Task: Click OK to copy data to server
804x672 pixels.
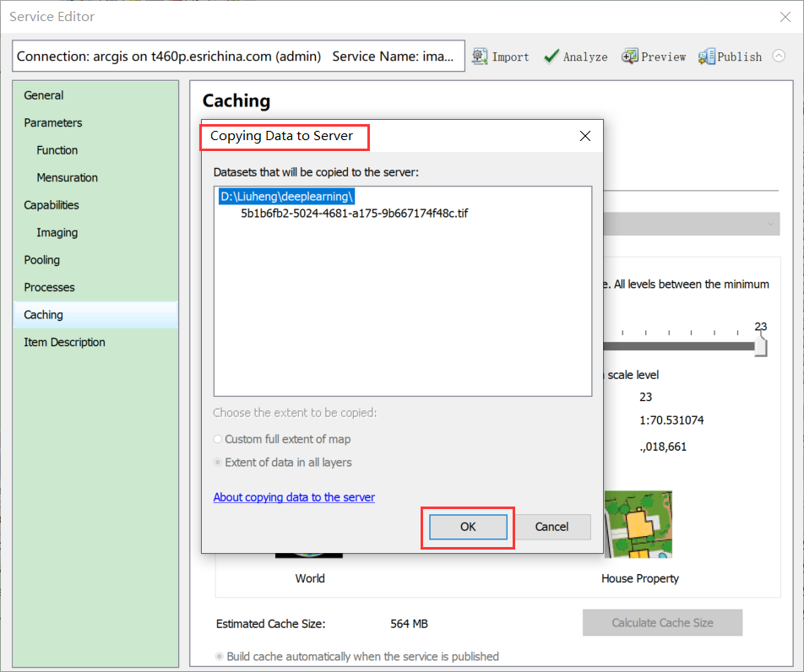Action: click(467, 527)
